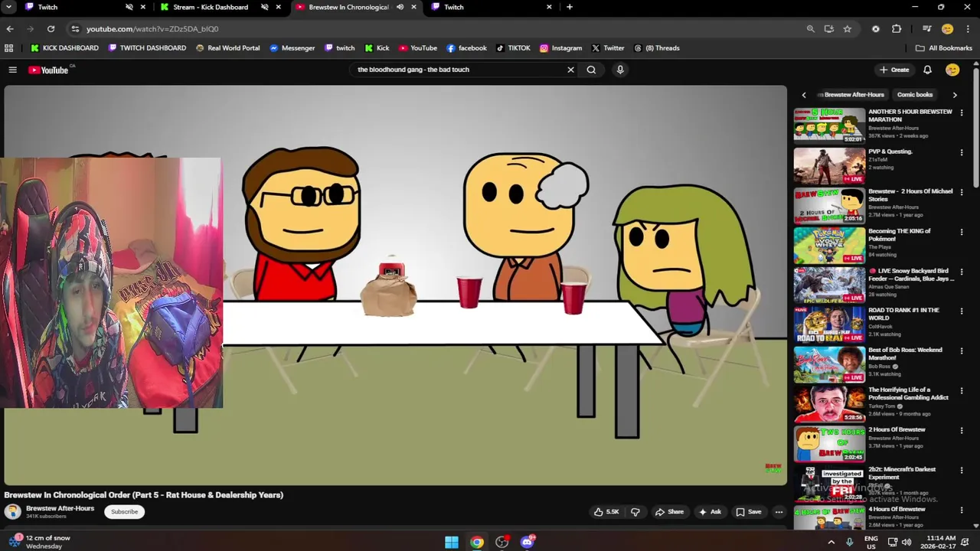Open the Chrome zoom magnifier icon
Image resolution: width=980 pixels, height=551 pixels.
(810, 29)
